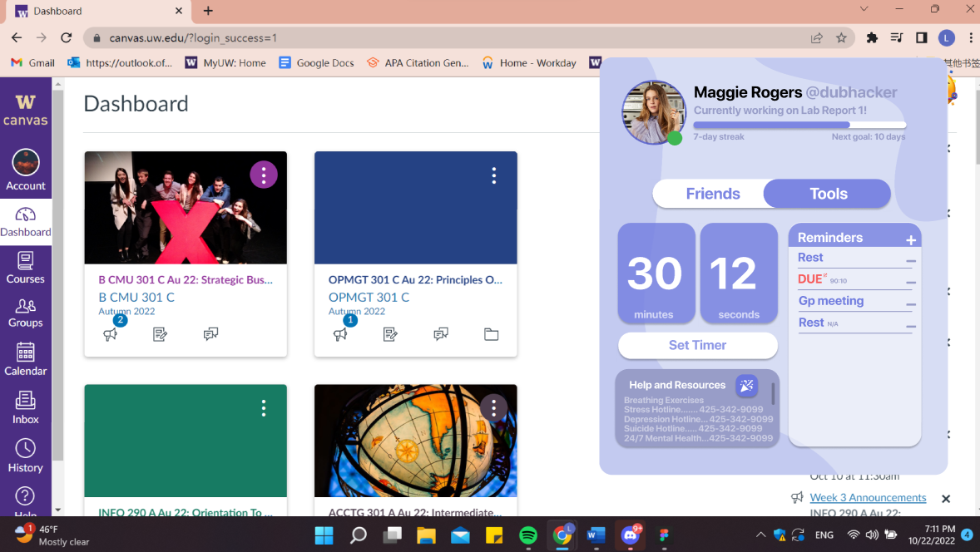Open Windows Start menu
The height and width of the screenshot is (552, 980).
tap(324, 535)
